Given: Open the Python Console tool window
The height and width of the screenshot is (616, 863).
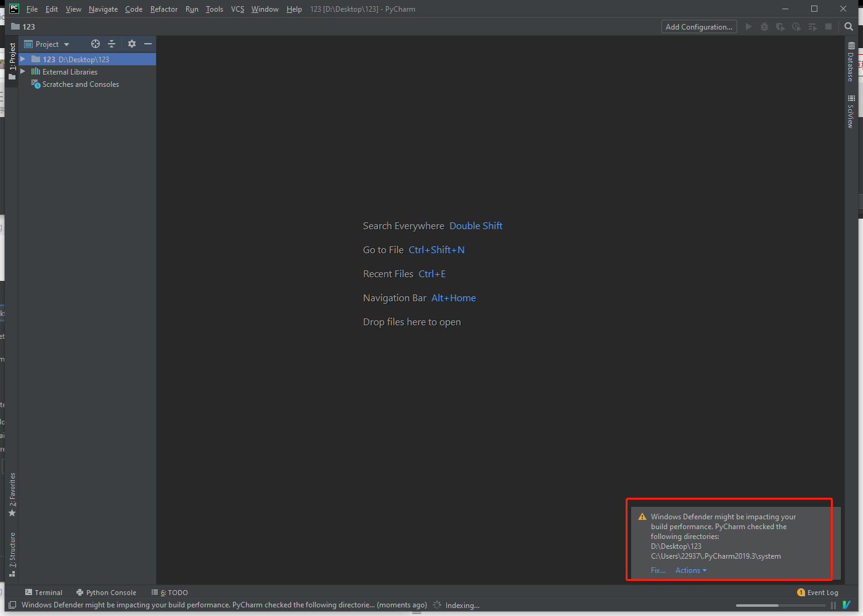Looking at the screenshot, I should [x=106, y=593].
